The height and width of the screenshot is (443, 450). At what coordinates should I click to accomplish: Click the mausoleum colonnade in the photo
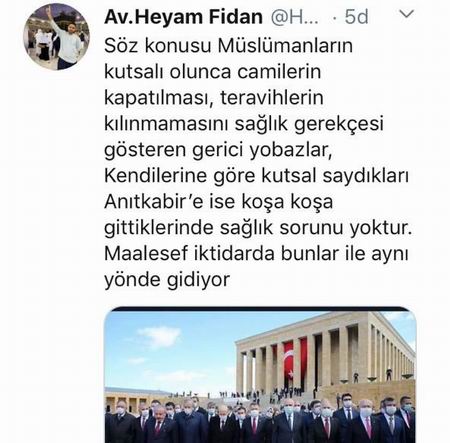point(325,353)
